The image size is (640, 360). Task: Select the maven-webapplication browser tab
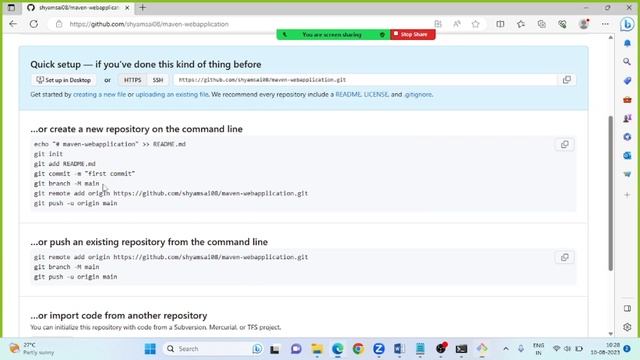78,8
